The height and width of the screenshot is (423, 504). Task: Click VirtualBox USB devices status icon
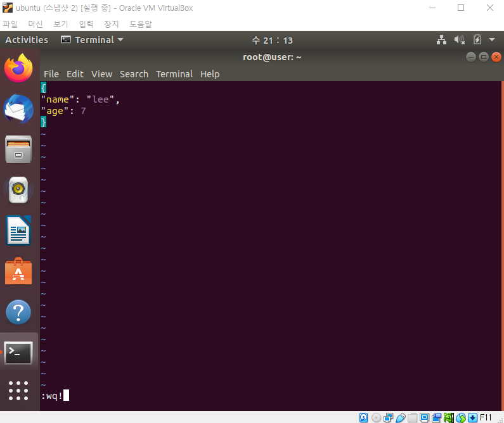pos(401,417)
